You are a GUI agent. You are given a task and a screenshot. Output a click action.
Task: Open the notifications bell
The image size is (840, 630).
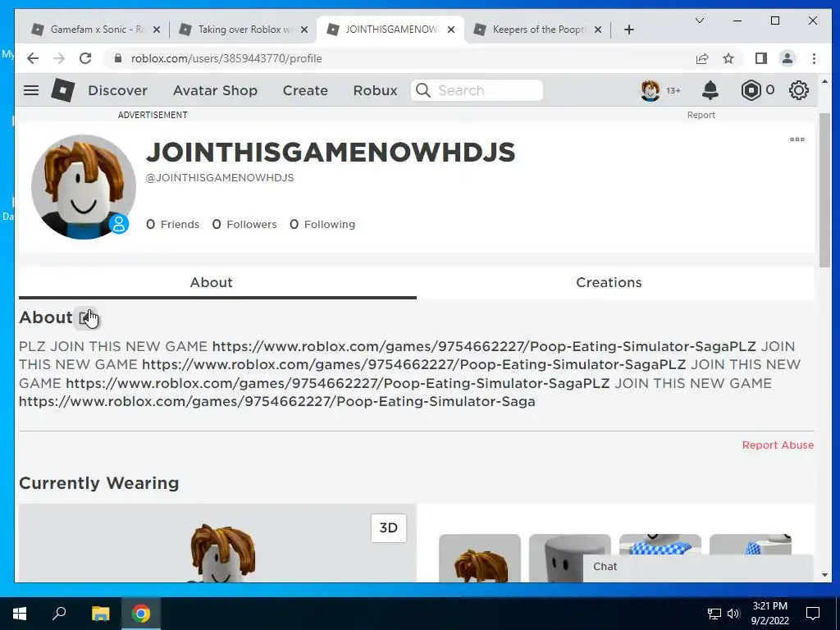click(x=710, y=90)
